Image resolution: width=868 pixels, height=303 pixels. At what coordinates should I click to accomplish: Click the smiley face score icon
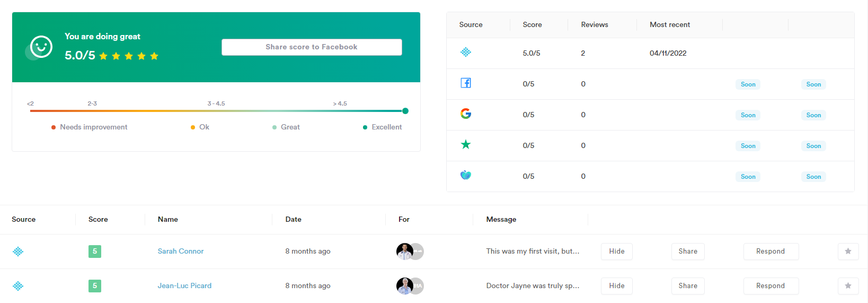click(x=41, y=47)
